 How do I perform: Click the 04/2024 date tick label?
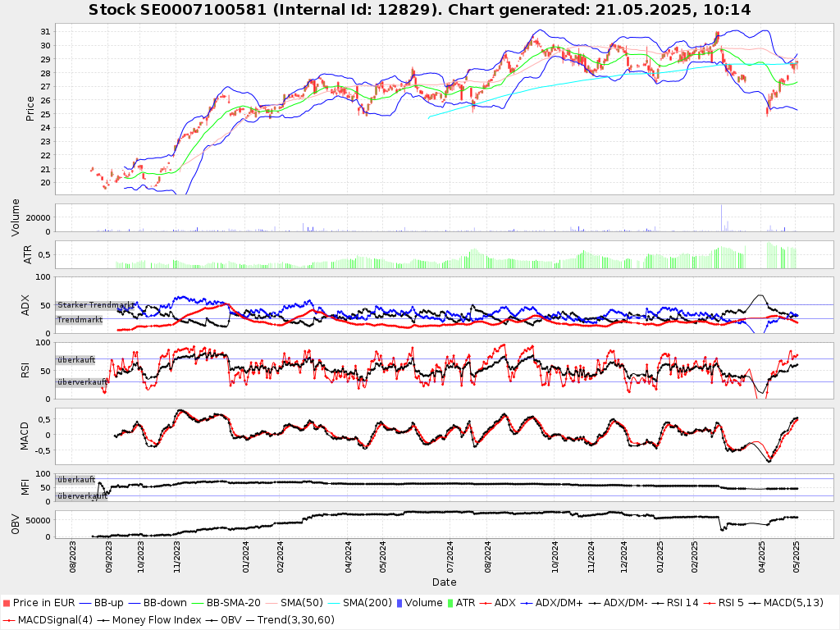(x=349, y=557)
